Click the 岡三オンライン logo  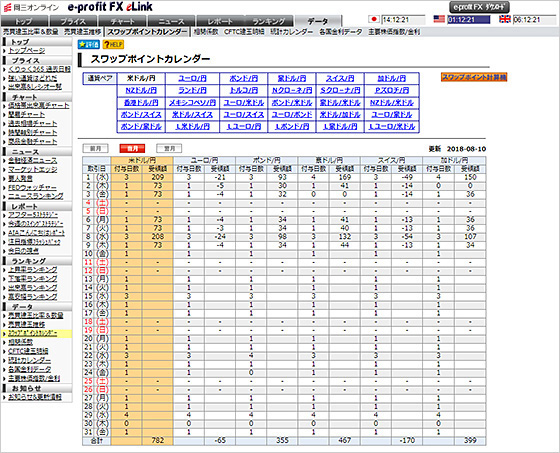point(31,7)
